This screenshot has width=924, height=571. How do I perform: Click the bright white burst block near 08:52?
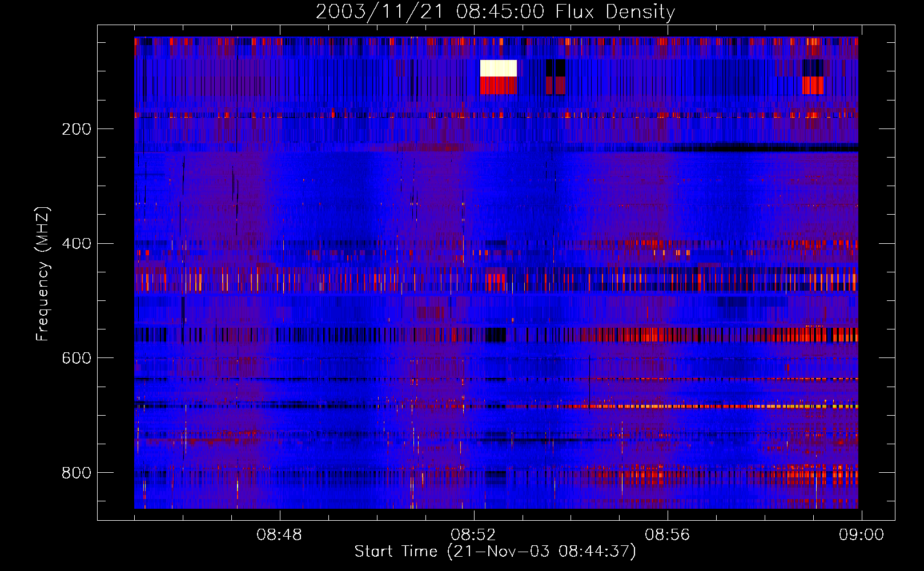(499, 68)
